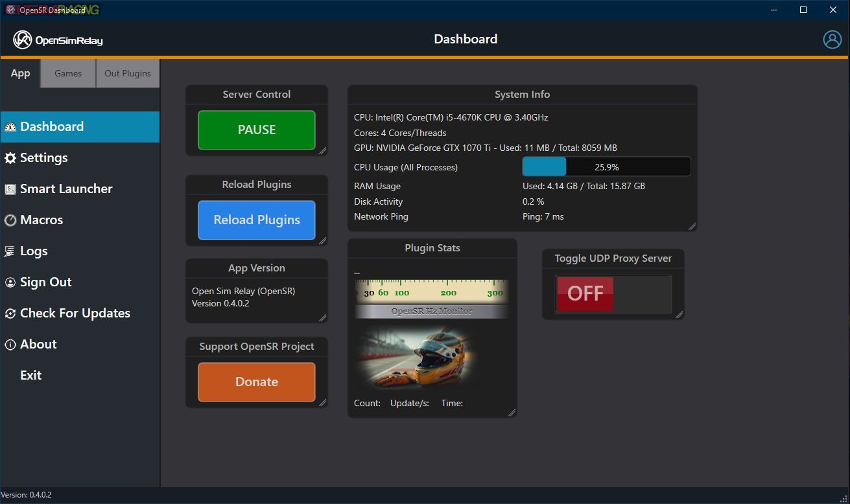850x504 pixels.
Task: Click the racing helmet image
Action: [415, 358]
